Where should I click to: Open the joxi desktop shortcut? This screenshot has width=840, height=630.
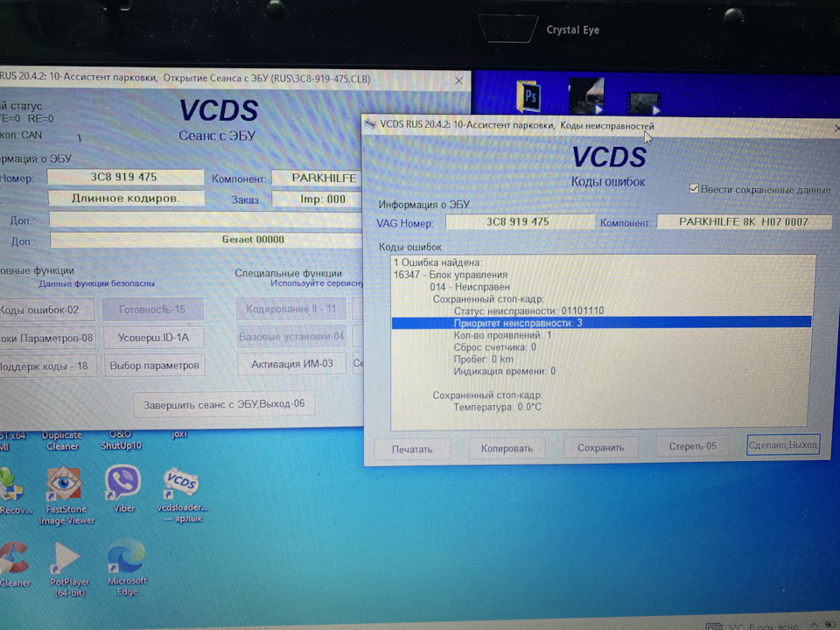(x=178, y=434)
